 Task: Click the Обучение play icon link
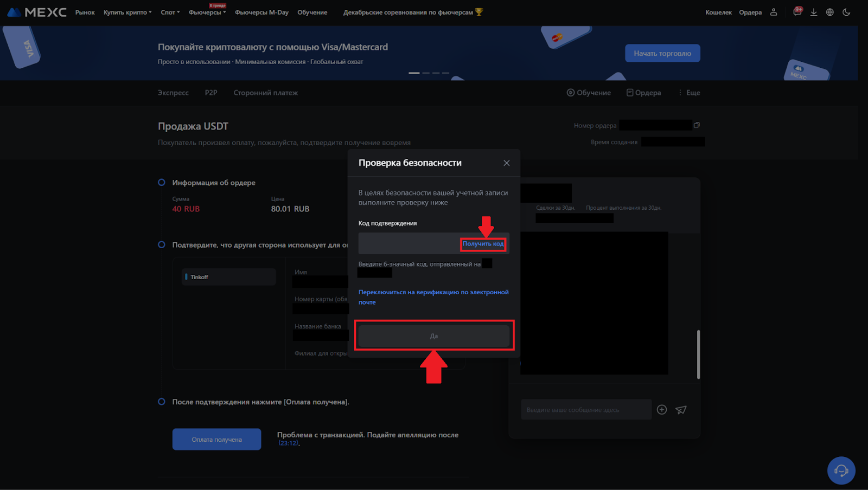[589, 93]
